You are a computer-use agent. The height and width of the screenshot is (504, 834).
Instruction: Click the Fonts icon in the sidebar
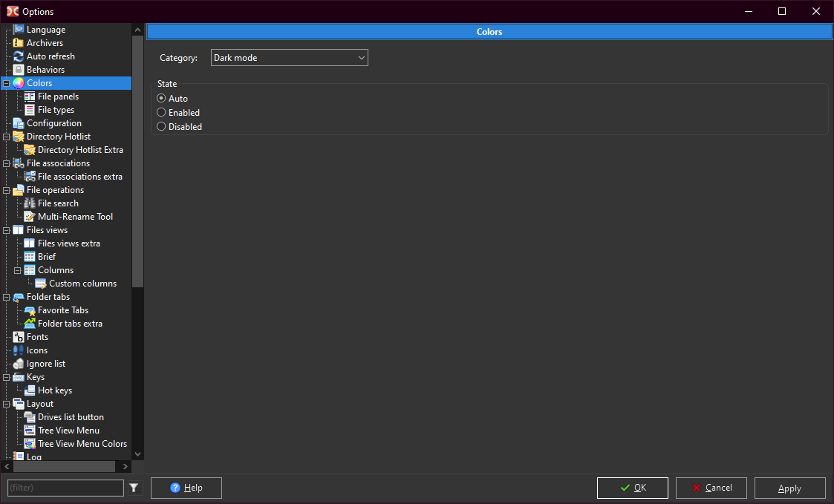(x=19, y=337)
